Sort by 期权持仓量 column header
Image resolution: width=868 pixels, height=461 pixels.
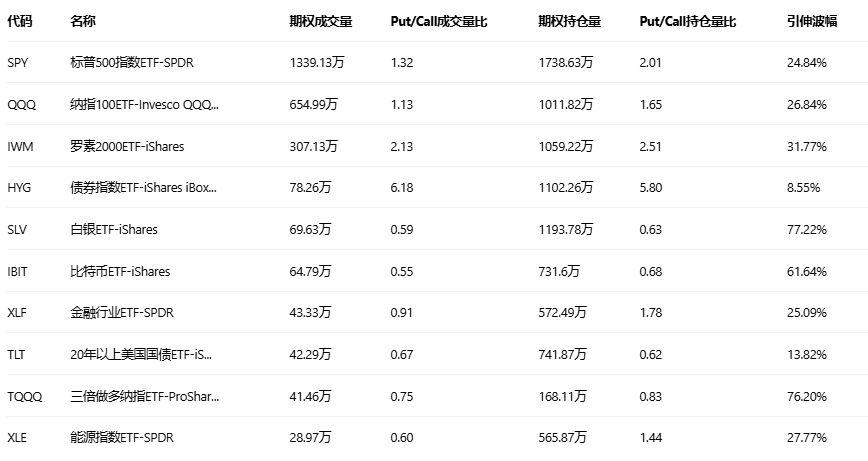tap(569, 21)
